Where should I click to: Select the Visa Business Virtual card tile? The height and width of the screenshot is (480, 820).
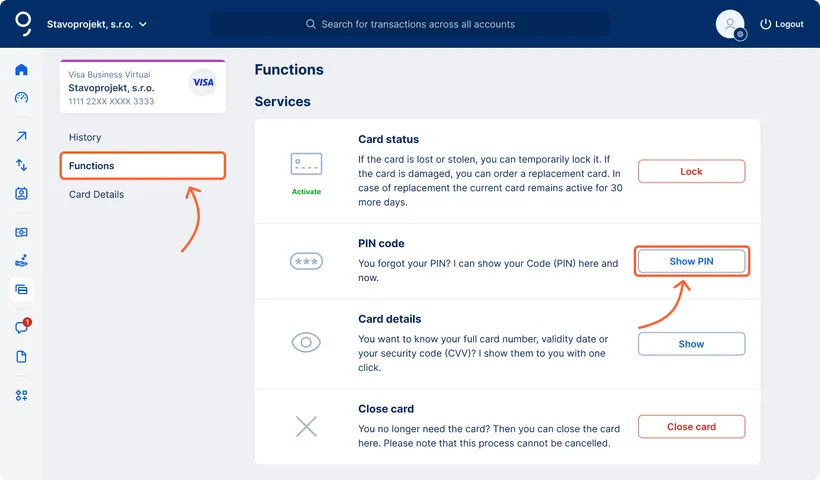142,86
